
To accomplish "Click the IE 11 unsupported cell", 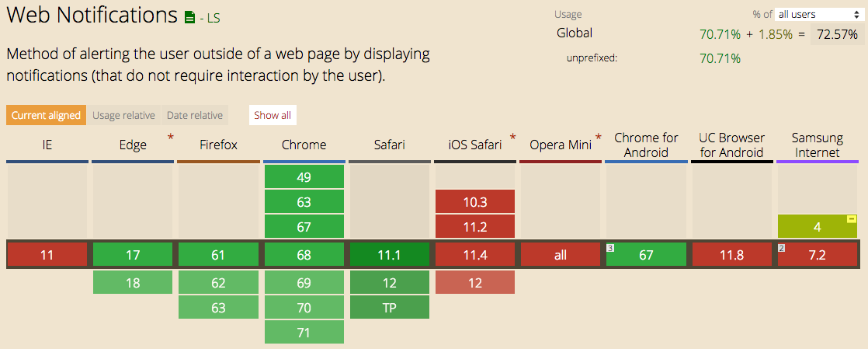I will click(47, 256).
